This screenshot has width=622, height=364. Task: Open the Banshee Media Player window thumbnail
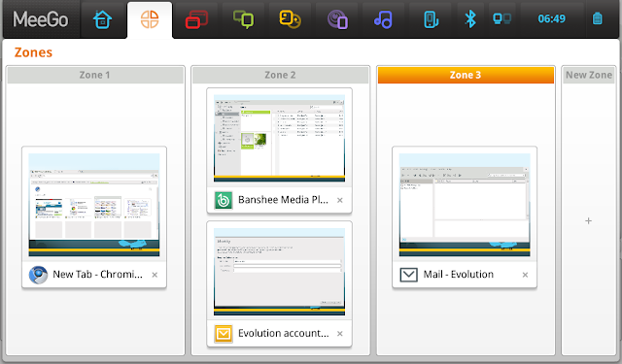[x=279, y=138]
